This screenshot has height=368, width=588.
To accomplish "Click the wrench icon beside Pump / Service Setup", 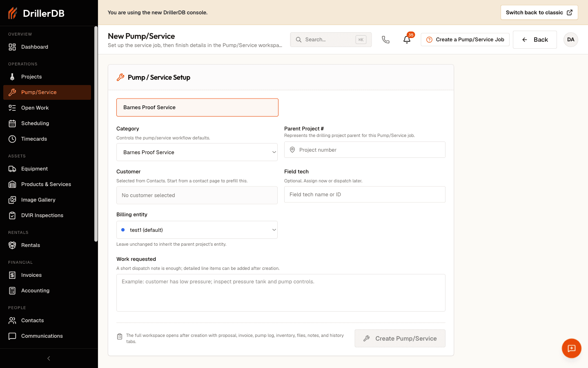I will [x=120, y=77].
